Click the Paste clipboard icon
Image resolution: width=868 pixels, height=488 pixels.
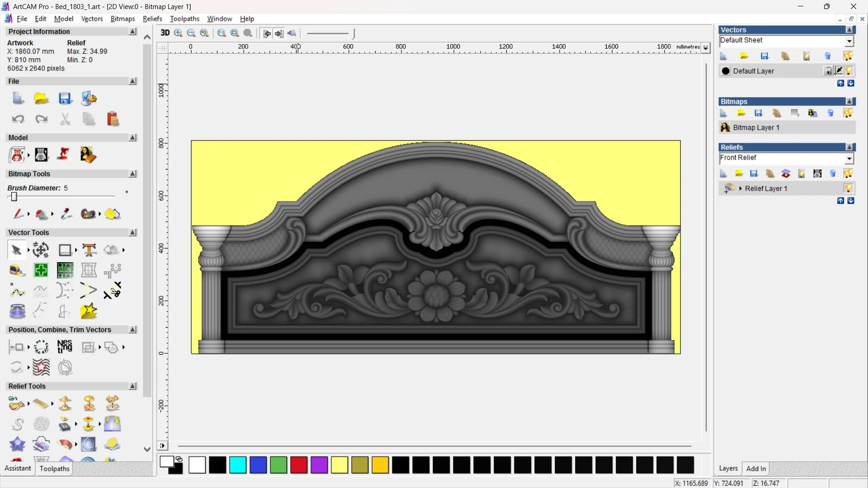pyautogui.click(x=113, y=119)
